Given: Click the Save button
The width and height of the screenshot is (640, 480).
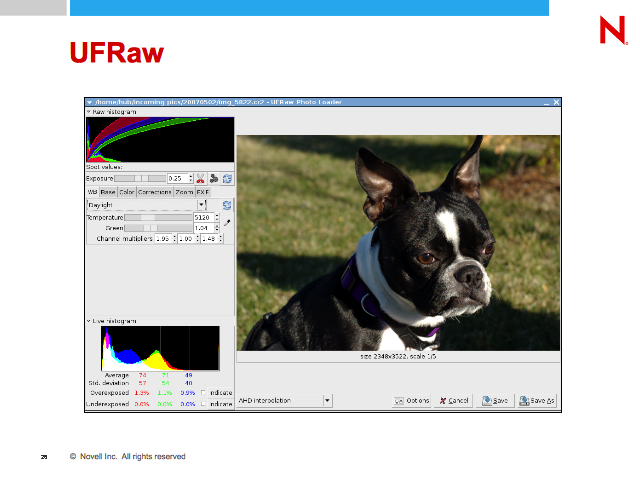Looking at the screenshot, I should 495,401.
